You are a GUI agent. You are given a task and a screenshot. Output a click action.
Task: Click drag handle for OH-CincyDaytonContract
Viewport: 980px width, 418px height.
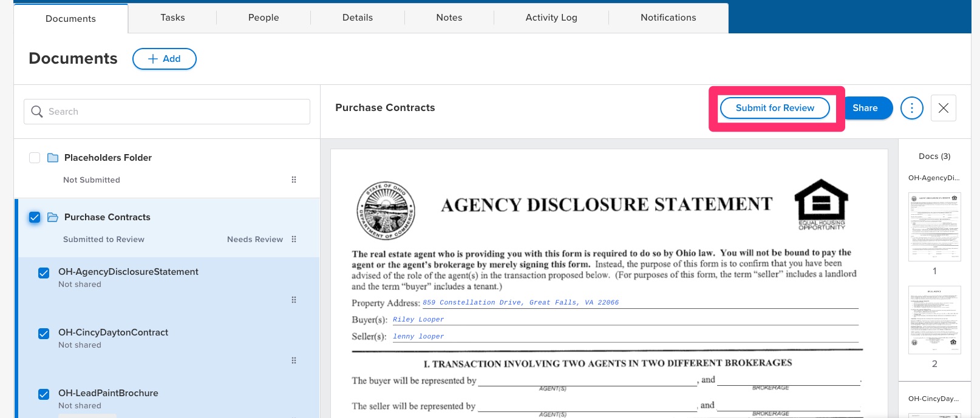294,360
